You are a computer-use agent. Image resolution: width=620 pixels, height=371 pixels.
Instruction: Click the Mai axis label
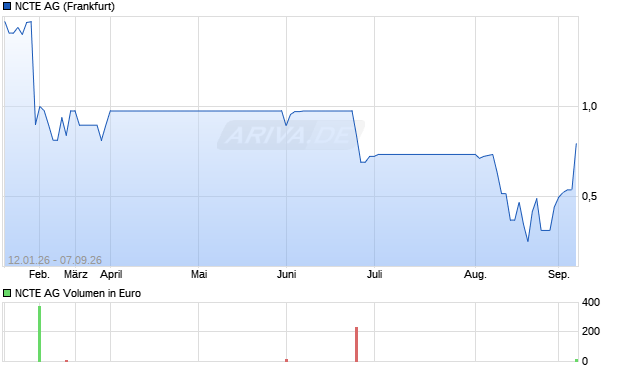(x=199, y=274)
